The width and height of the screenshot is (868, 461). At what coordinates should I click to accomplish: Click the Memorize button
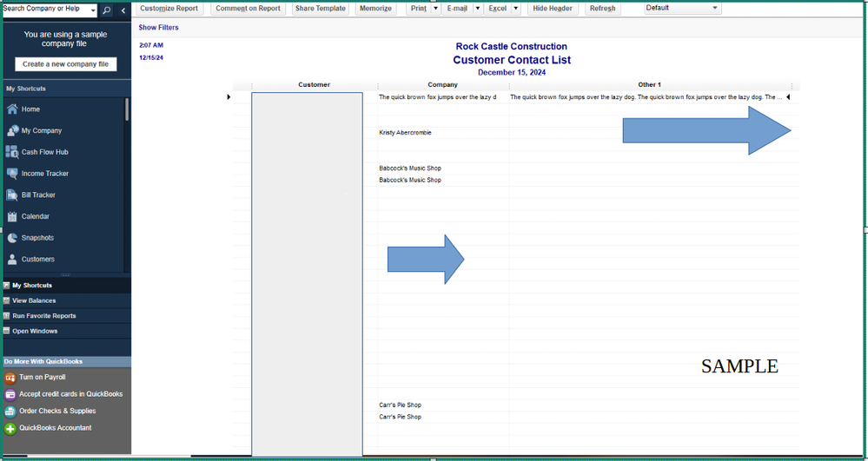[x=375, y=9]
